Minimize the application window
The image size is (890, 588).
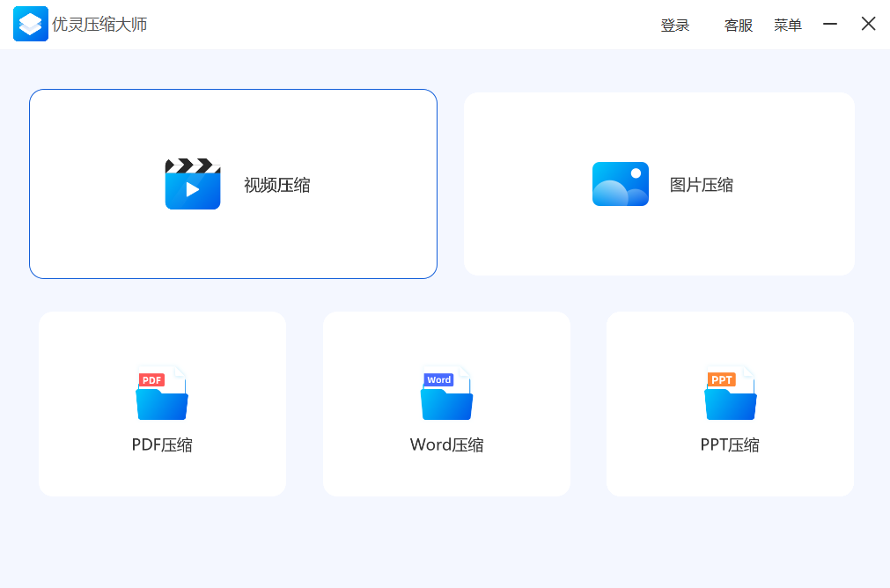point(829,24)
